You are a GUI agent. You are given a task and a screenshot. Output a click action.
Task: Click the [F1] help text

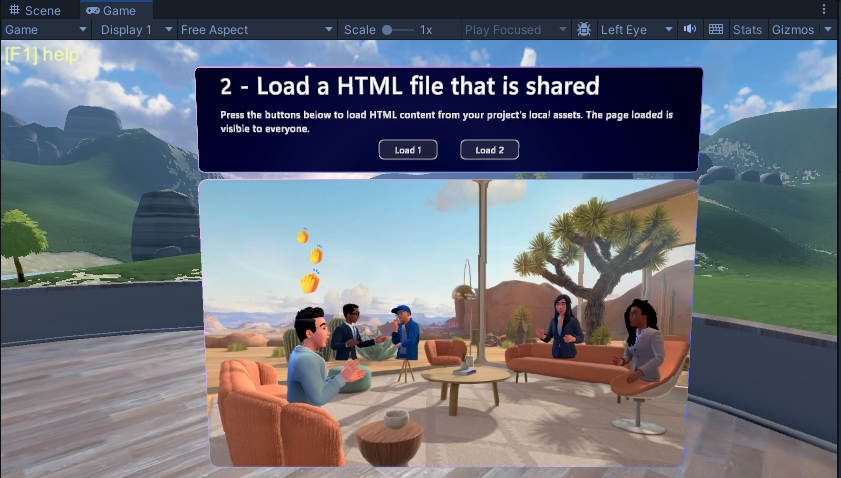(42, 55)
